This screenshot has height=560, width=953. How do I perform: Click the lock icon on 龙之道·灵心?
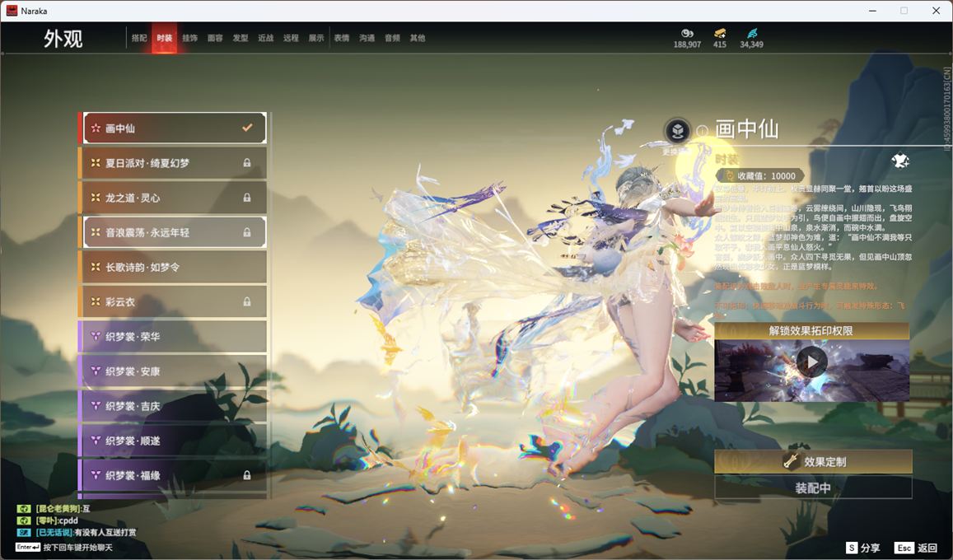tap(247, 198)
